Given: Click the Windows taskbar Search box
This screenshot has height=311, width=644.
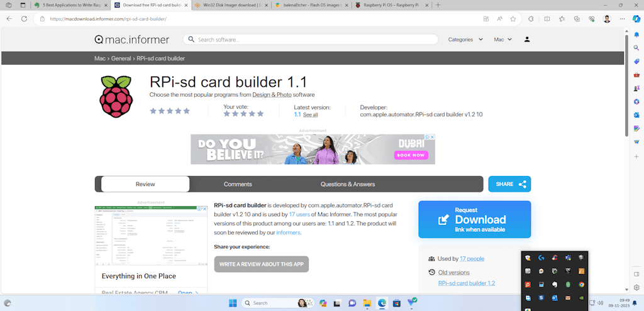Looking at the screenshot, I should pyautogui.click(x=277, y=303).
